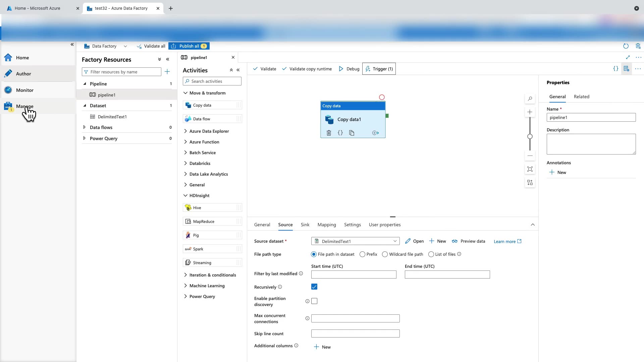Viewport: 644px width, 362px height.
Task: Uncheck the Recursively checkbox
Action: 314,287
